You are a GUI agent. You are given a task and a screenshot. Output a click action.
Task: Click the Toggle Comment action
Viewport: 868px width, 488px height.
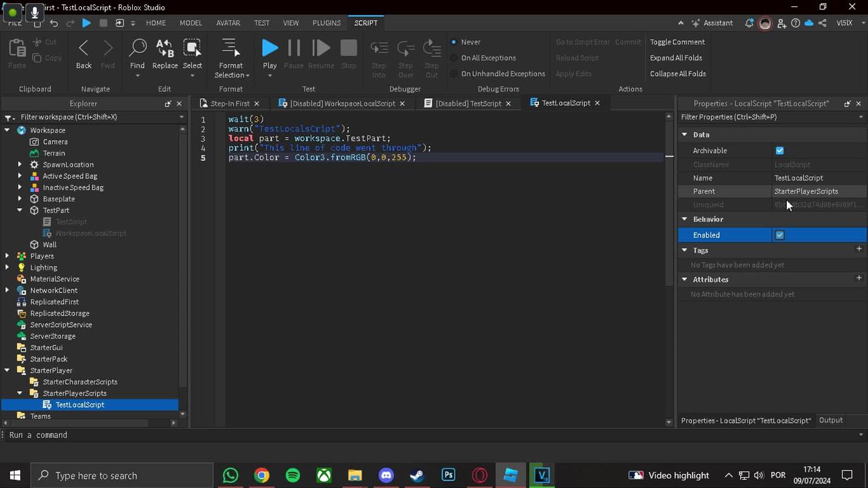(x=676, y=42)
